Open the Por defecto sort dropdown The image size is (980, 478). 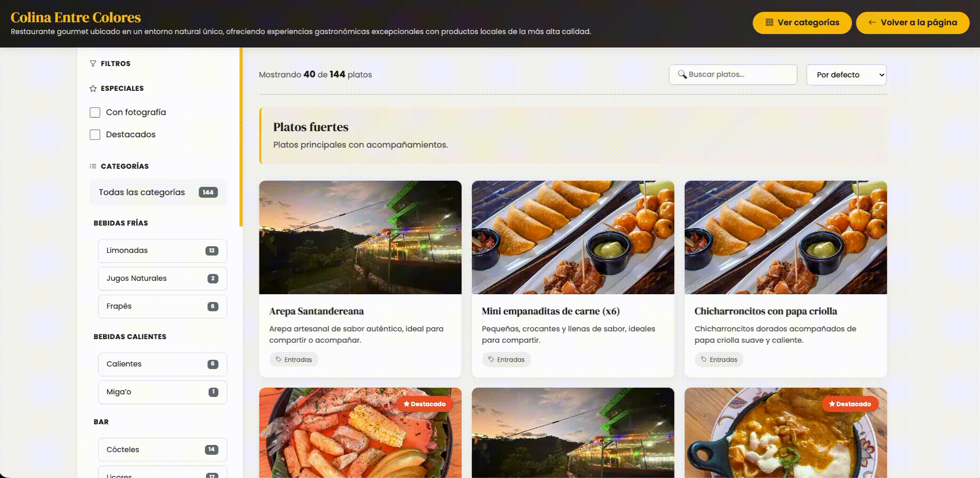(846, 75)
